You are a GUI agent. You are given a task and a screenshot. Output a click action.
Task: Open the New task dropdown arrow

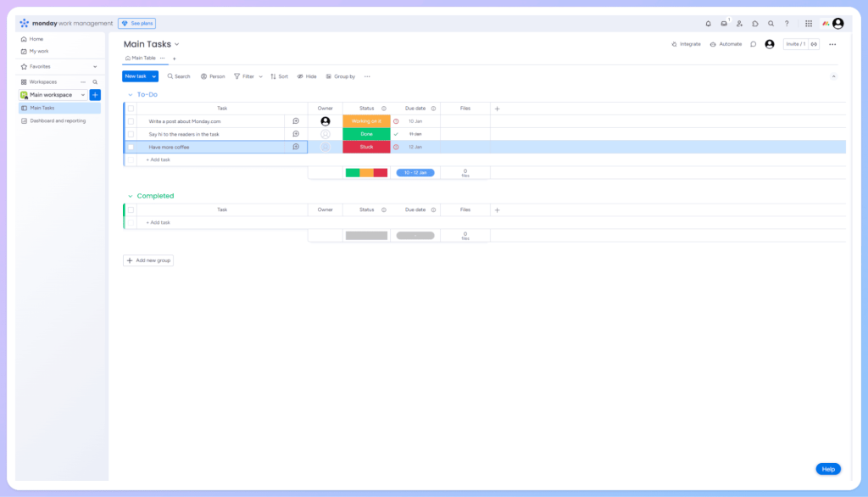[154, 76]
